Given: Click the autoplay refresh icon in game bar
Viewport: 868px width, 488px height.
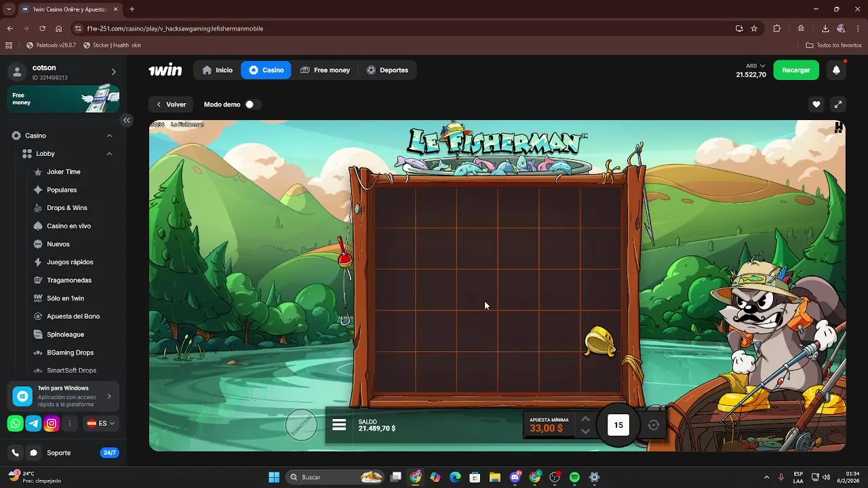Looking at the screenshot, I should pyautogui.click(x=653, y=425).
